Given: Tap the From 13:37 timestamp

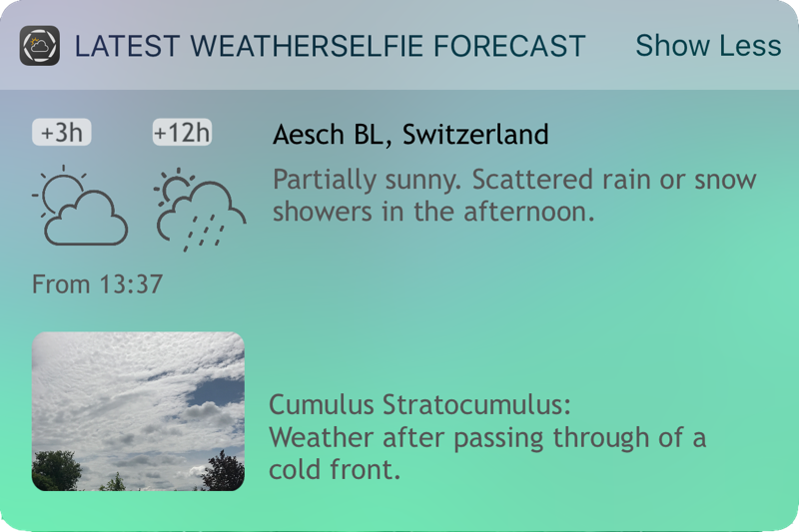Looking at the screenshot, I should 97,284.
